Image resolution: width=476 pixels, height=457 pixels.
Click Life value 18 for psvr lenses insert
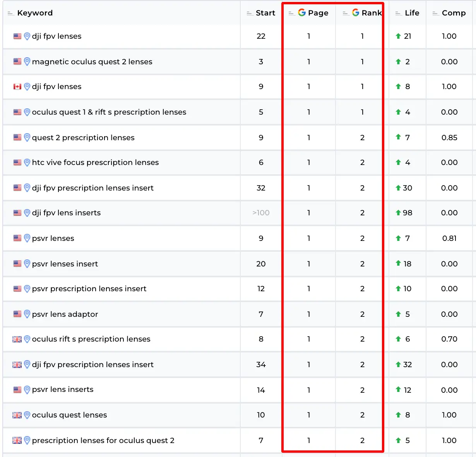[x=408, y=264]
